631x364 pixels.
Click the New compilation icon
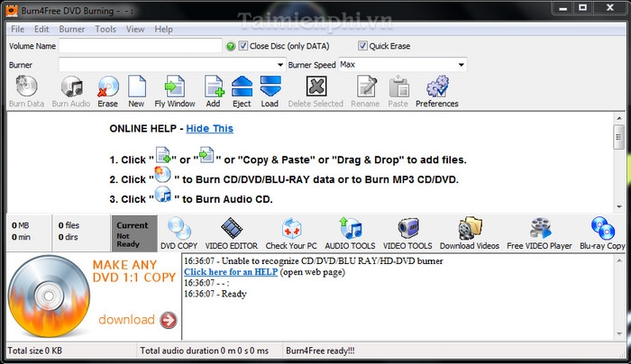tap(137, 86)
